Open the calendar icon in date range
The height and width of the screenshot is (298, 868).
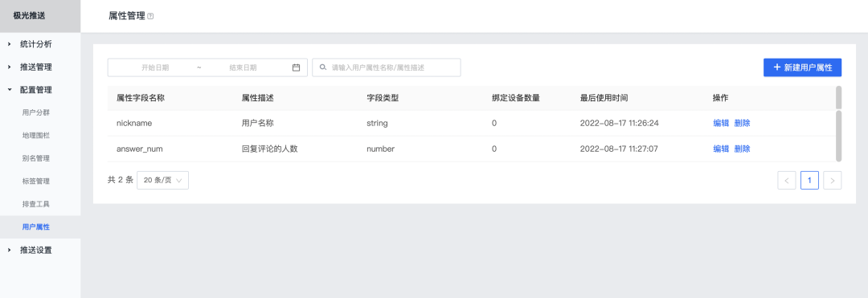click(296, 67)
